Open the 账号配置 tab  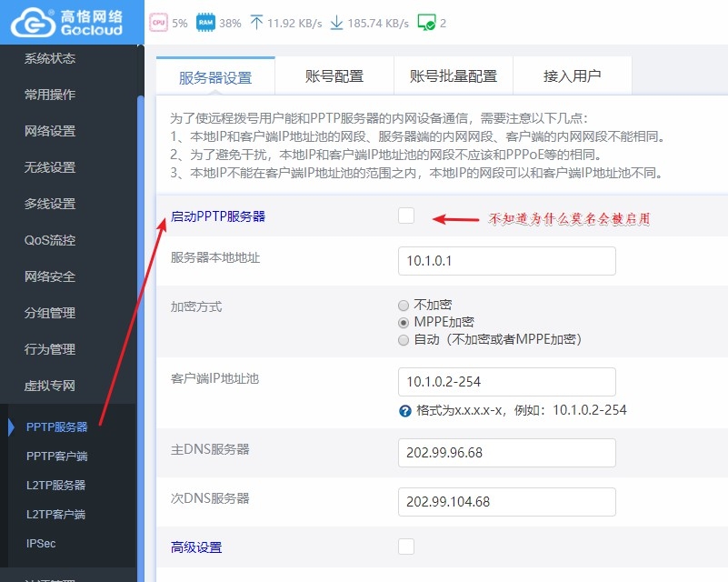click(x=334, y=76)
